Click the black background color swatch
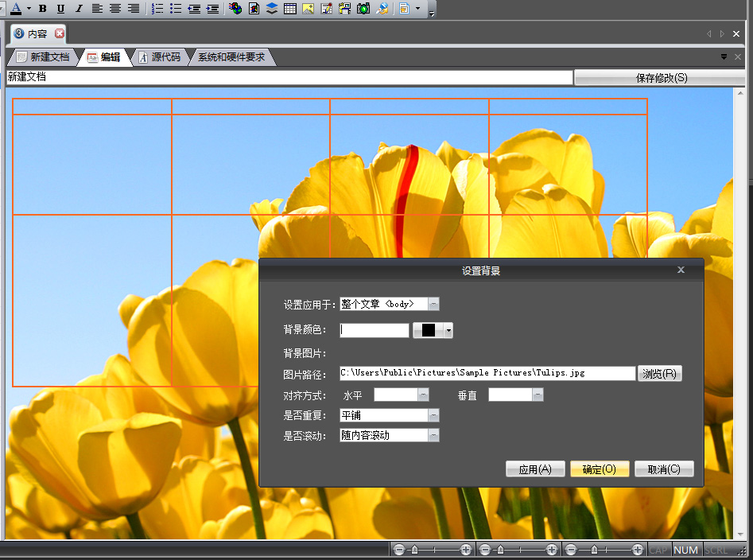This screenshot has width=753, height=560. coord(429,330)
